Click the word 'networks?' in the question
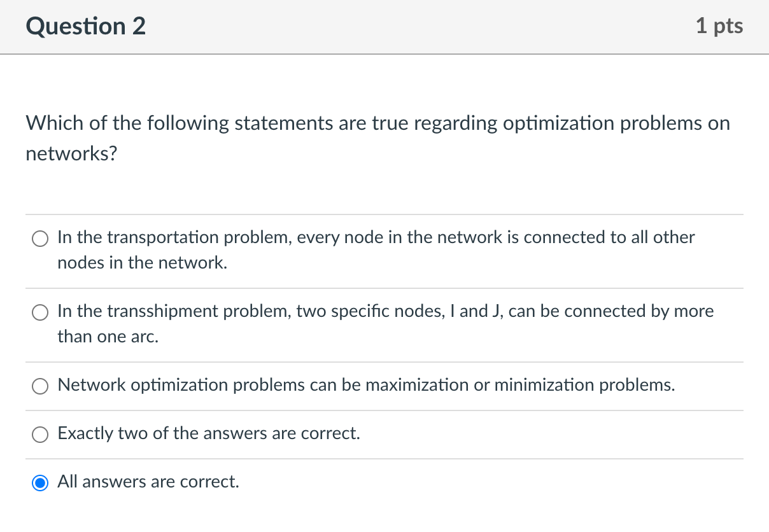 coord(70,153)
